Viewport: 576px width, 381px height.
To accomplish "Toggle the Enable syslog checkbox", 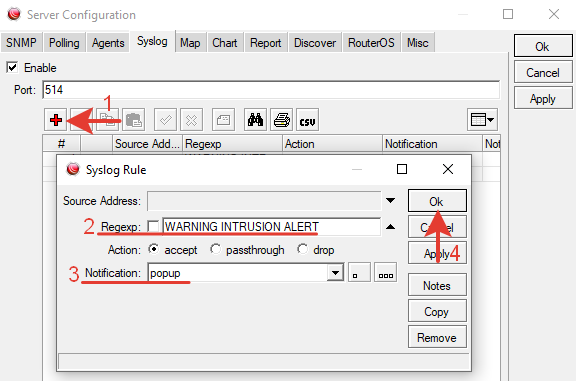I will pyautogui.click(x=12, y=68).
